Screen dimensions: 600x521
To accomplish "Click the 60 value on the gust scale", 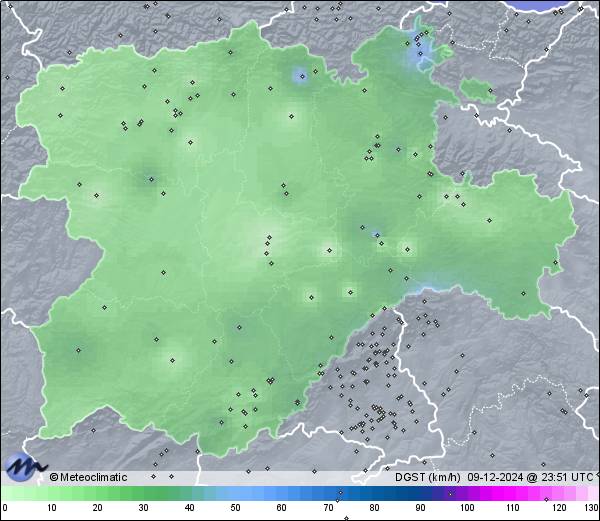I will 282,508.
